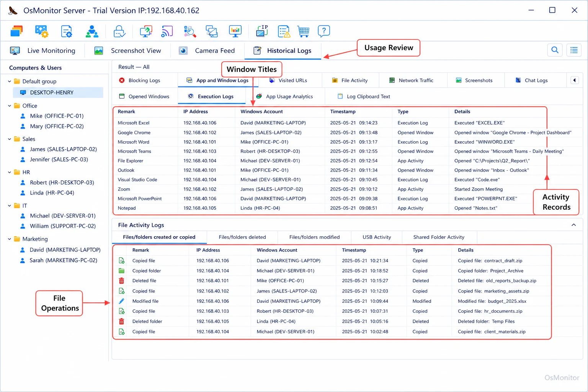Show the Shared Folder Activity tab
588x392 pixels.
(x=439, y=237)
